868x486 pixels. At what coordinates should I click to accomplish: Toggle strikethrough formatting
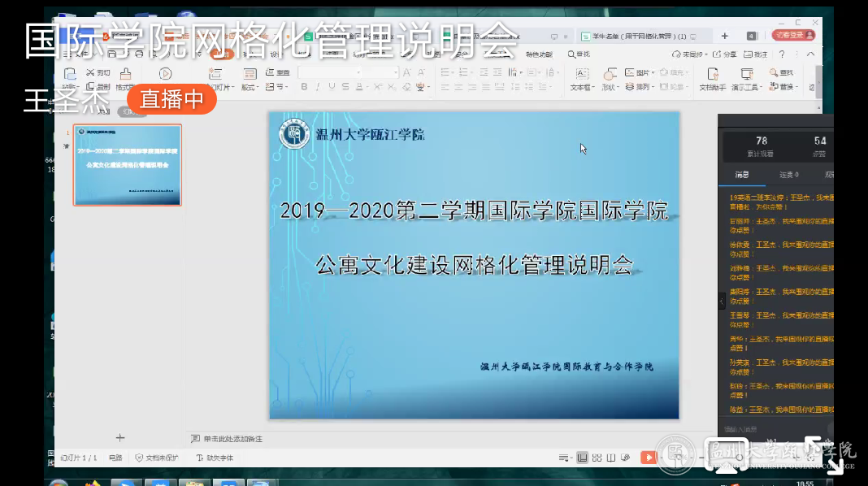tap(345, 87)
